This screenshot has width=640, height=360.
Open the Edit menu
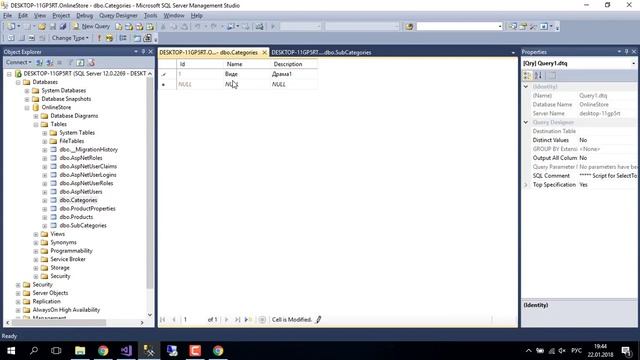pyautogui.click(x=23, y=16)
